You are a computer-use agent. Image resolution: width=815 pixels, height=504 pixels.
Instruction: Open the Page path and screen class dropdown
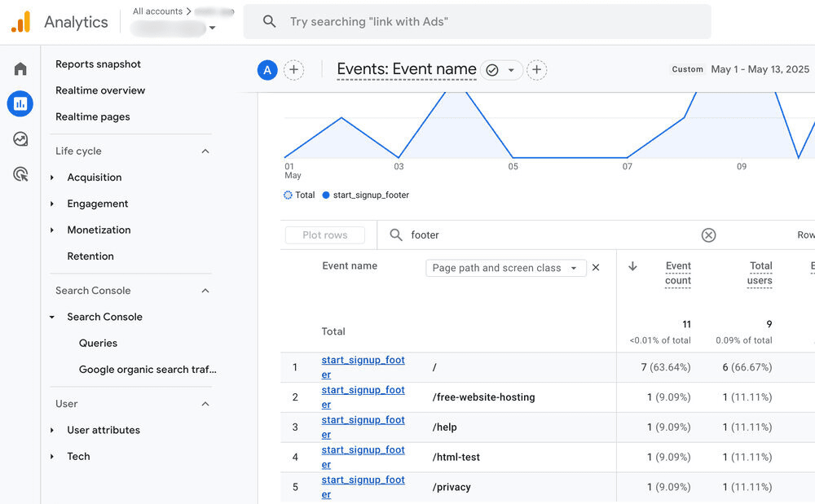(505, 268)
